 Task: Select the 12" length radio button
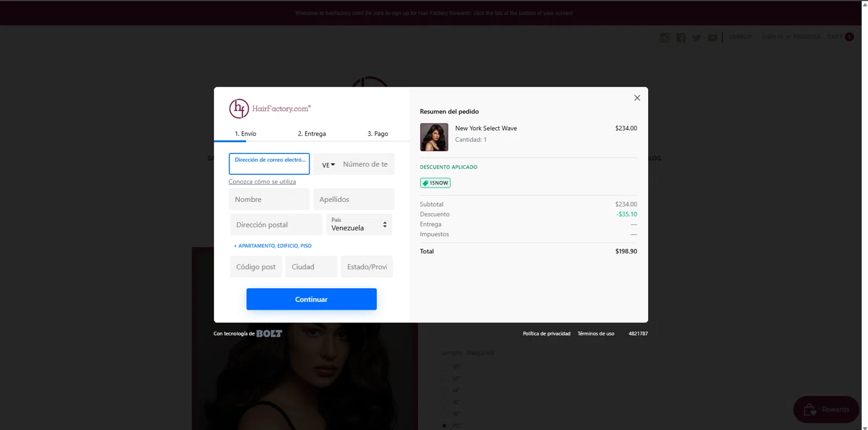point(444,378)
